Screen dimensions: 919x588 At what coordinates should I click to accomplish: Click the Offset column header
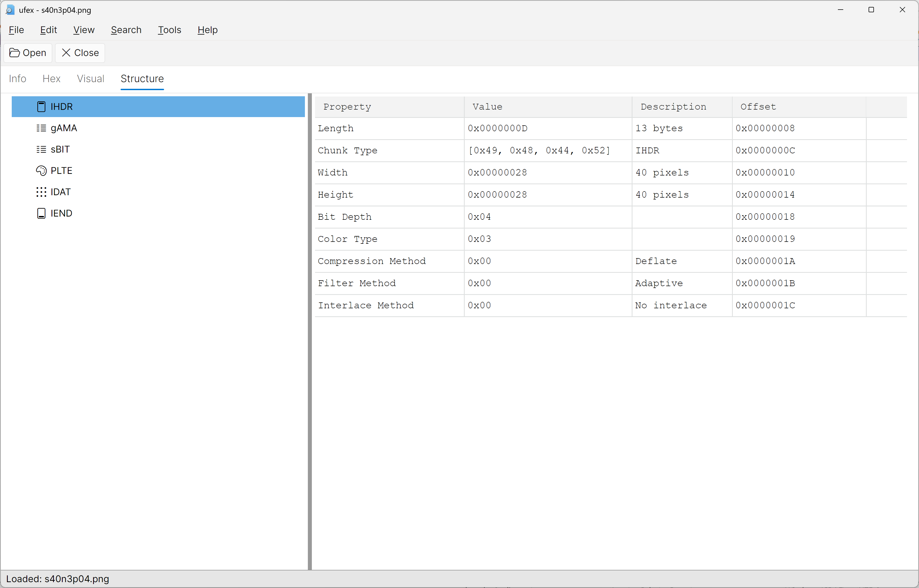(x=758, y=107)
